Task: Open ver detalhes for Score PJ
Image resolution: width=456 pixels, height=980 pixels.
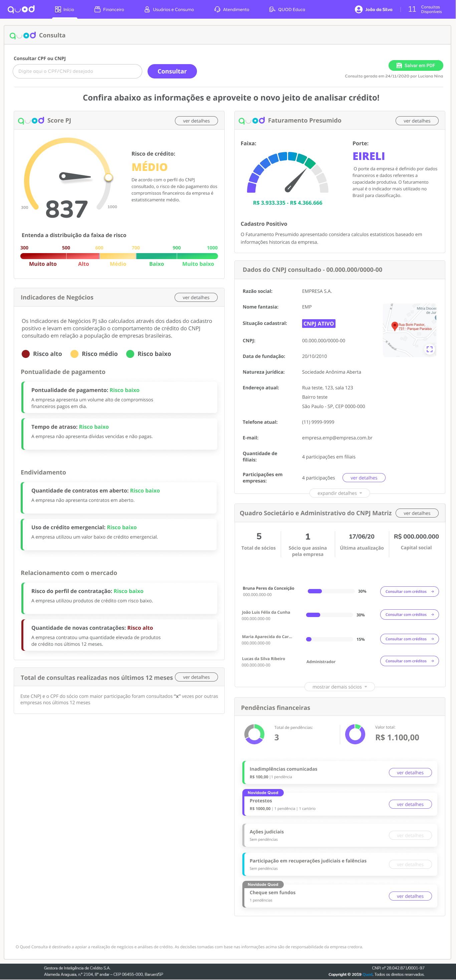Action: (196, 121)
